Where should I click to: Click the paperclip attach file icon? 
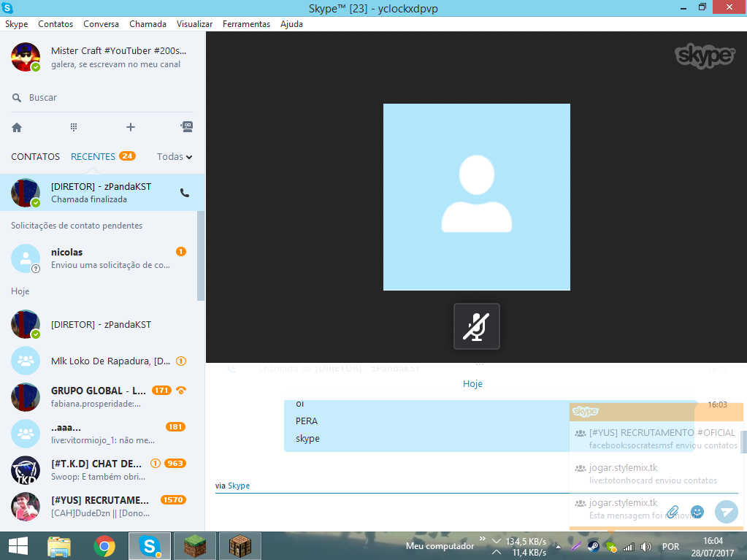coord(673,512)
